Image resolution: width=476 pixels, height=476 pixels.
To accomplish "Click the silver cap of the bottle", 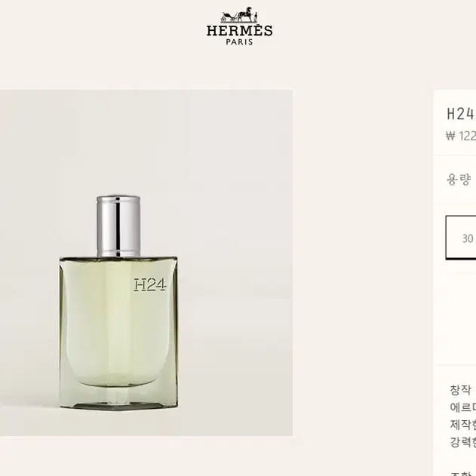I will tap(118, 226).
